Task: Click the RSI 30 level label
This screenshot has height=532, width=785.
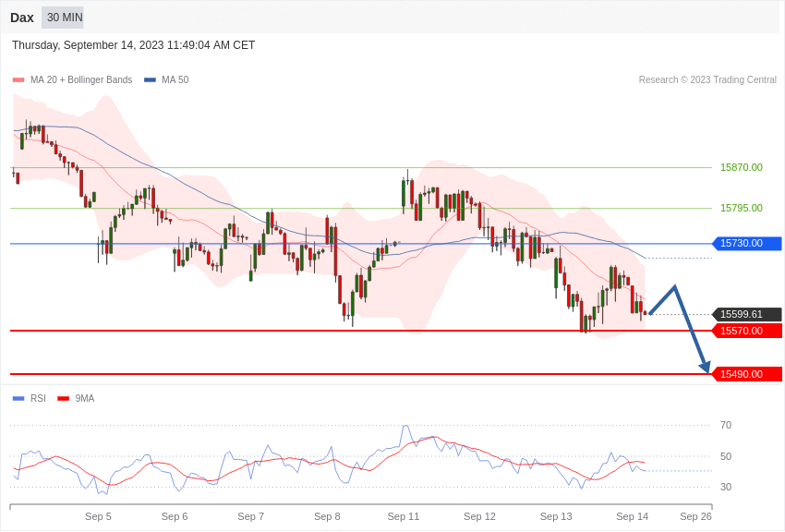Action: [x=726, y=487]
